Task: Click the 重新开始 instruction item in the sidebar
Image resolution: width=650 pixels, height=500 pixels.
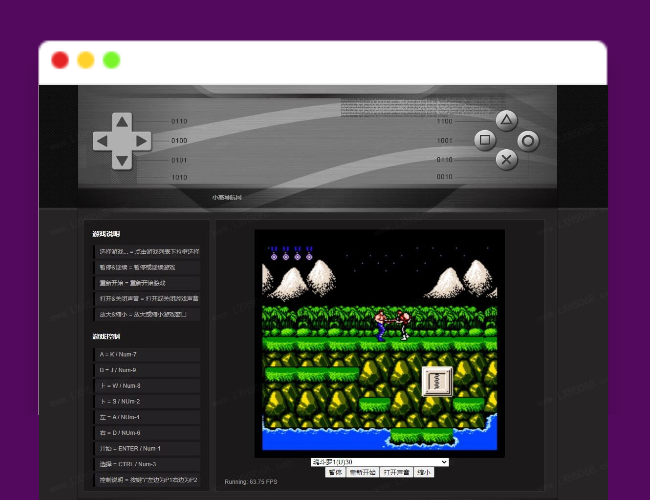Action: tap(147, 283)
